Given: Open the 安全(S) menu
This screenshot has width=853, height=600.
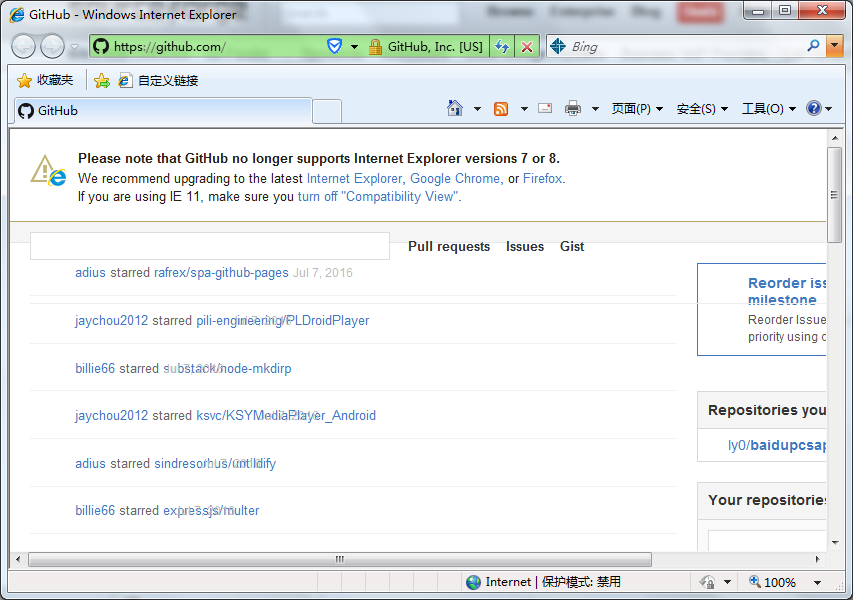Looking at the screenshot, I should 702,109.
